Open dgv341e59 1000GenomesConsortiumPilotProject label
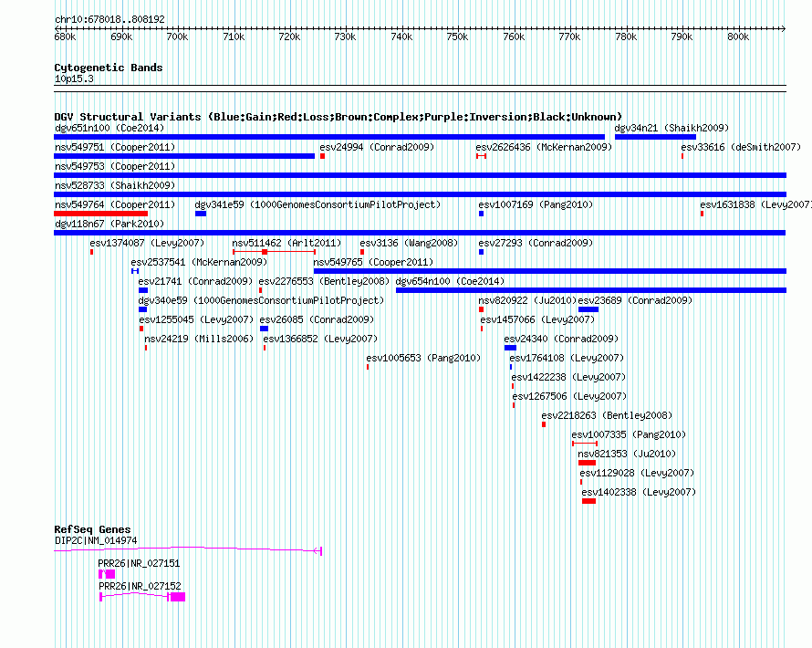The height and width of the screenshot is (648, 812). pos(318,204)
